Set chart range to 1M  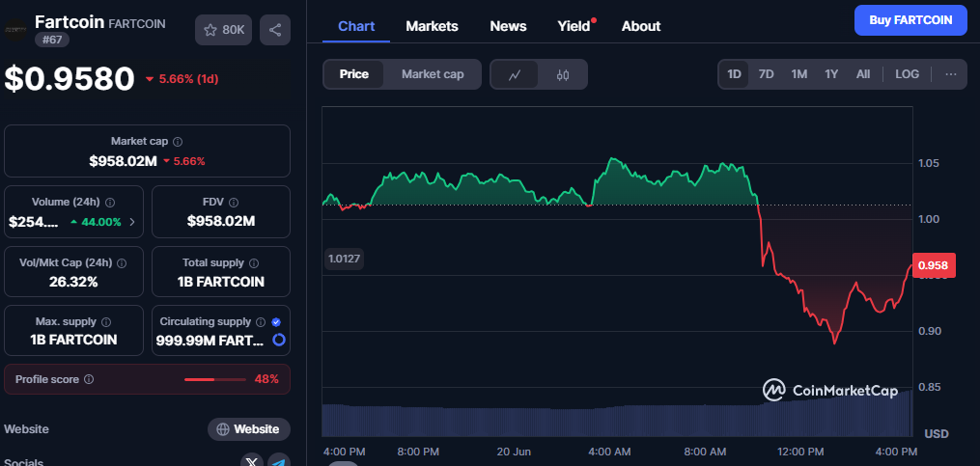(798, 74)
